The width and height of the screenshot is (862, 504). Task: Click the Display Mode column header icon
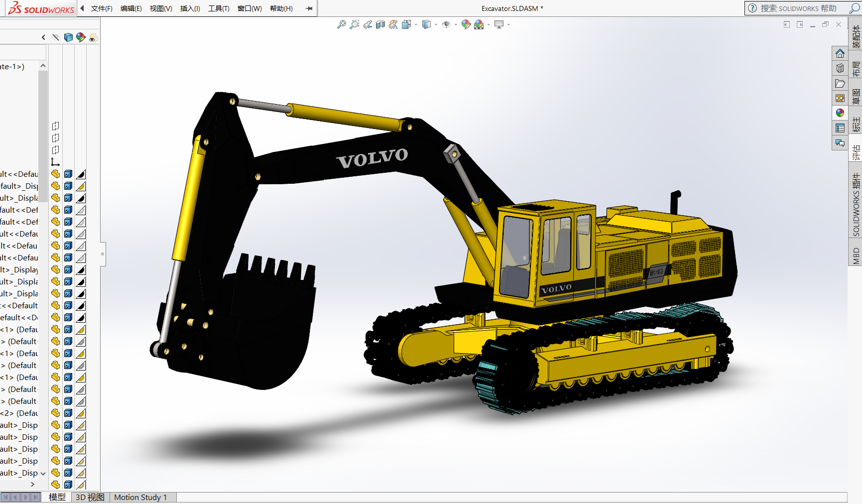coord(68,37)
